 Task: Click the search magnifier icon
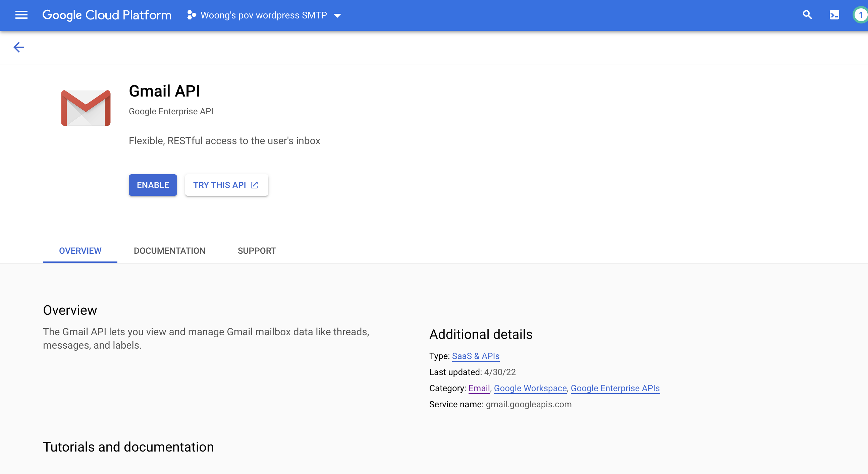coord(807,15)
